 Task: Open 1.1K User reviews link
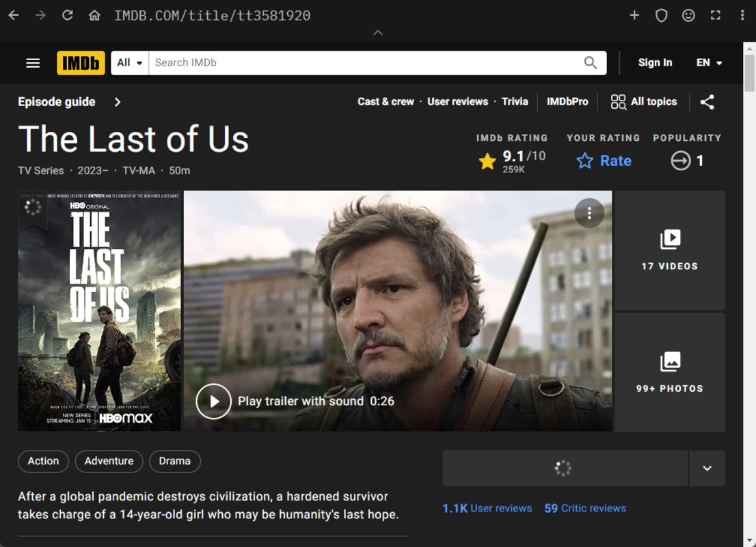[487, 508]
